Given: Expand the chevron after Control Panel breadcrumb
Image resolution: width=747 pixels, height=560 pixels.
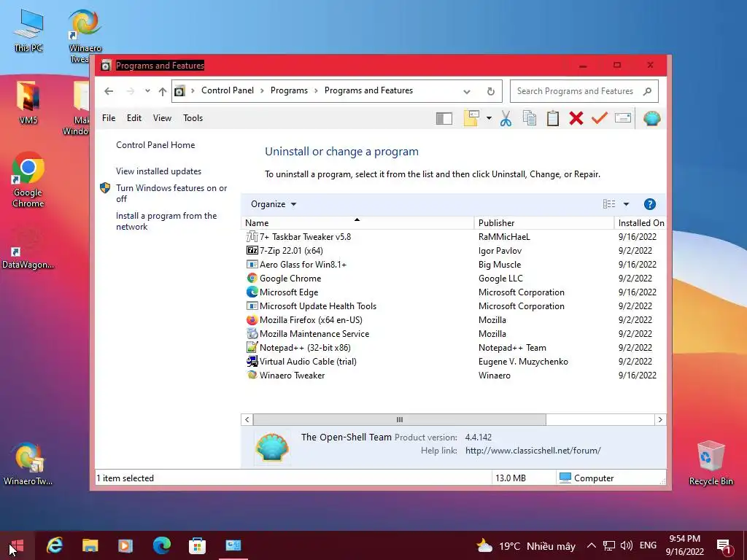Looking at the screenshot, I should 262,91.
